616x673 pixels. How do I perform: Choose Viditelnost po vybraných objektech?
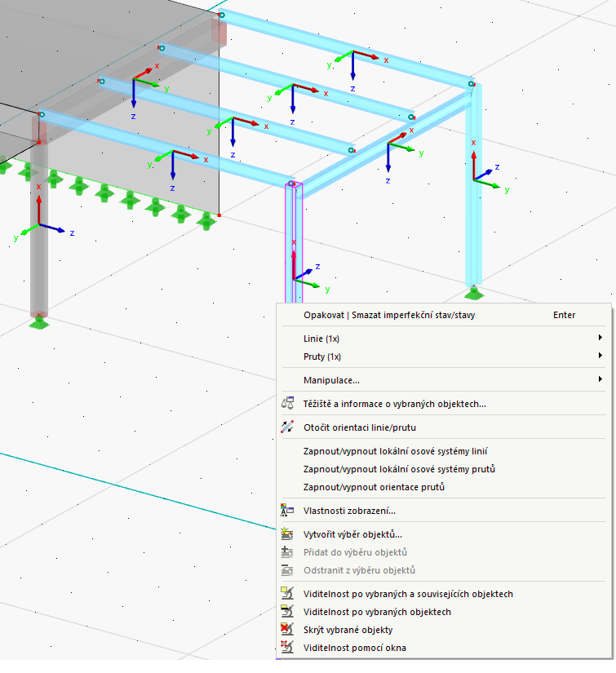[x=443, y=612]
